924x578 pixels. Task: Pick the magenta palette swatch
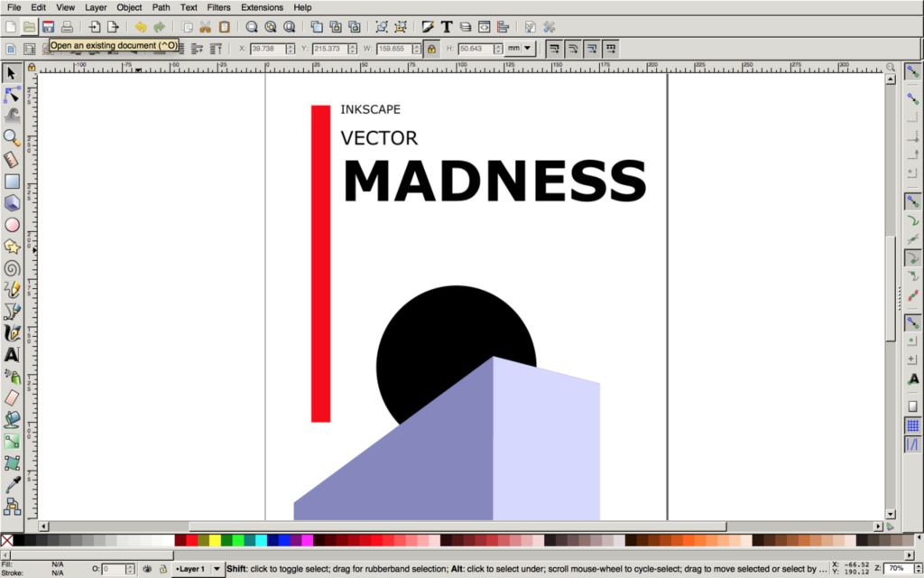[307, 540]
